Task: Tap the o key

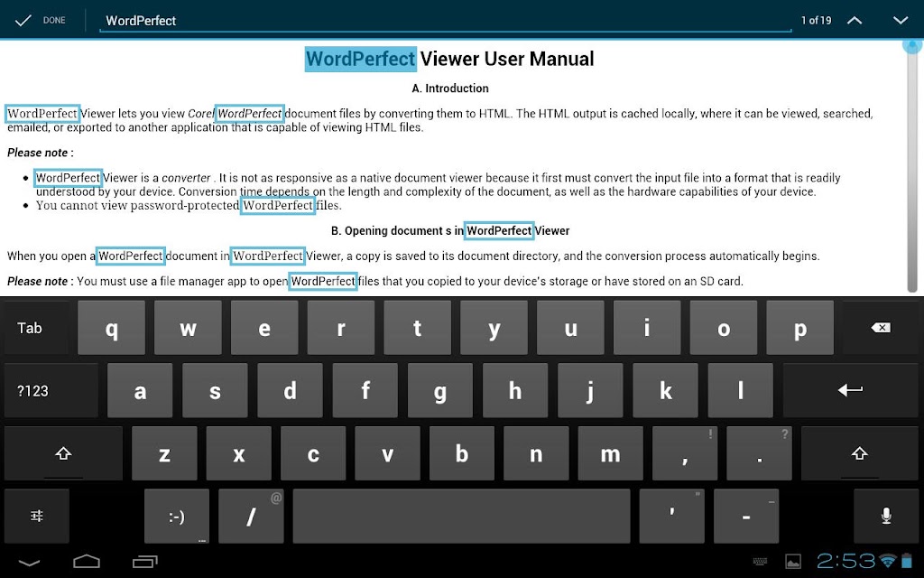Action: click(x=724, y=328)
